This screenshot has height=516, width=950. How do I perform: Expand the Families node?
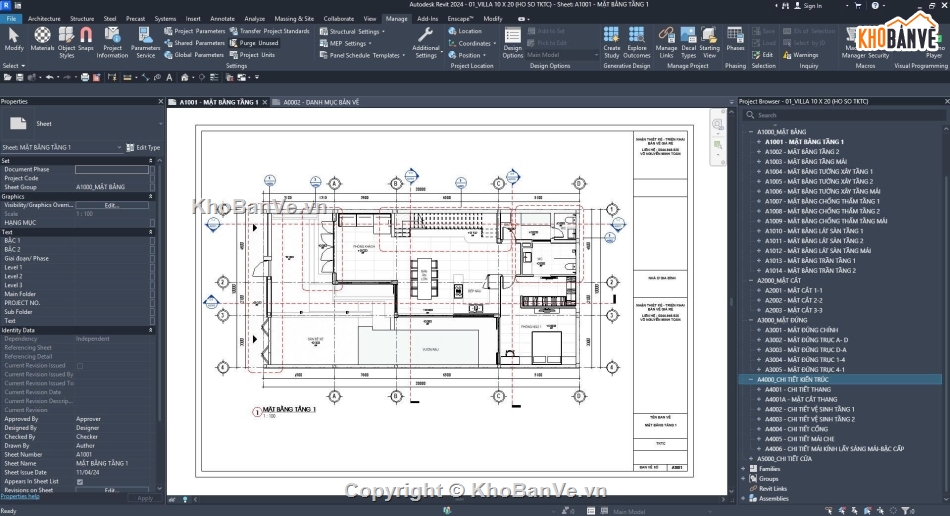tap(743, 469)
